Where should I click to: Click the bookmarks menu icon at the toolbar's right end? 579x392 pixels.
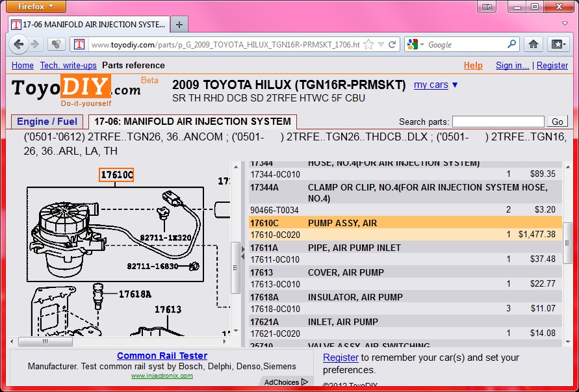click(x=558, y=44)
